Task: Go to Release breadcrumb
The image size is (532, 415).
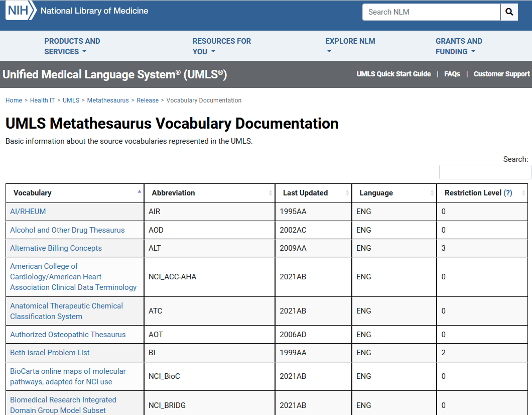Action: pos(148,100)
